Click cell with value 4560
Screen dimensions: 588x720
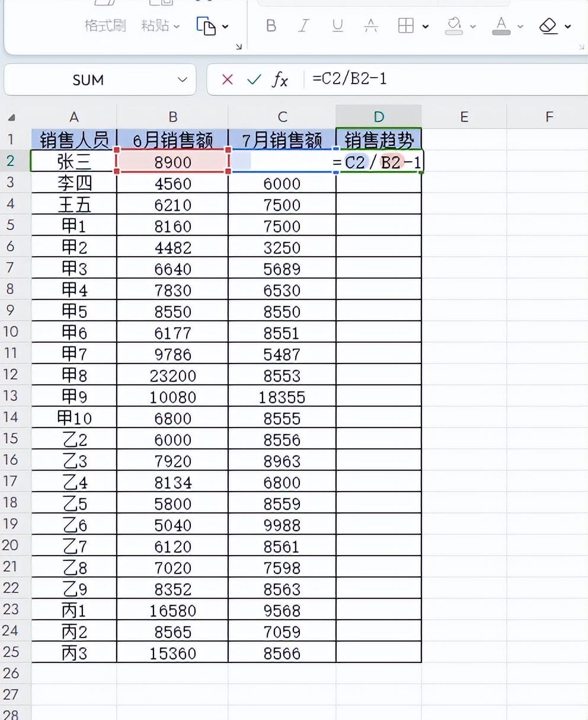pos(172,183)
